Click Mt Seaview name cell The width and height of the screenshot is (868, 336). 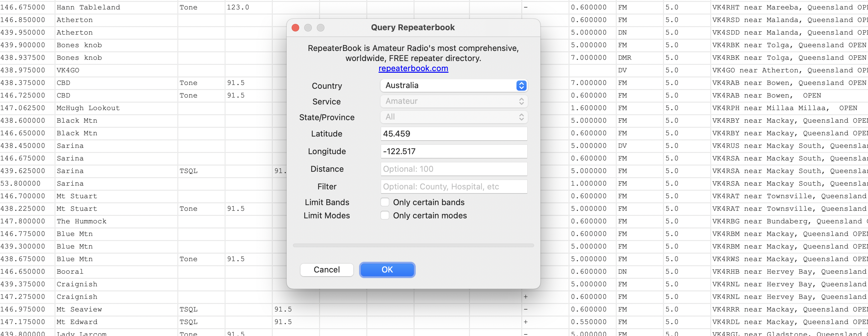click(x=116, y=309)
